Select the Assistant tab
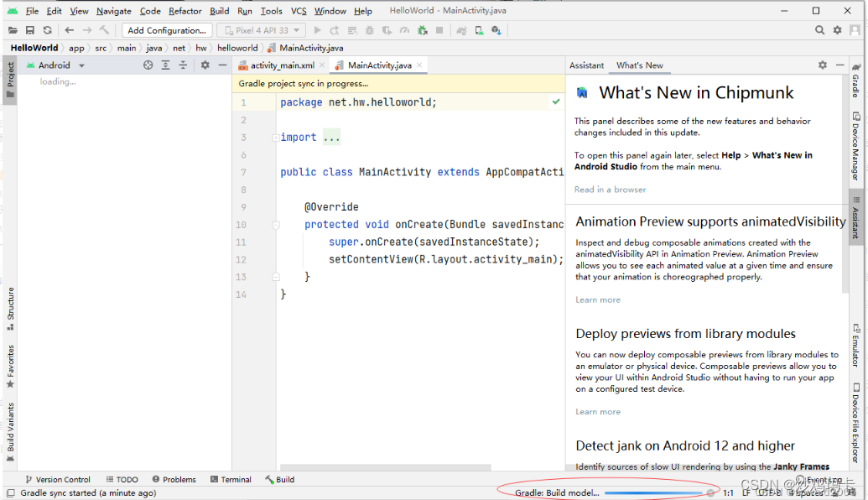 pyautogui.click(x=586, y=65)
